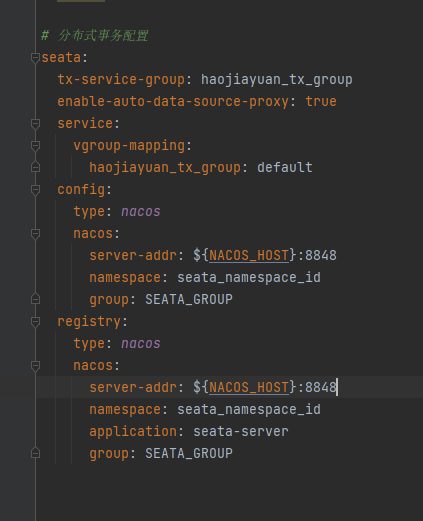Click the 'seata' root key
This screenshot has height=521, width=423.
(x=61, y=58)
